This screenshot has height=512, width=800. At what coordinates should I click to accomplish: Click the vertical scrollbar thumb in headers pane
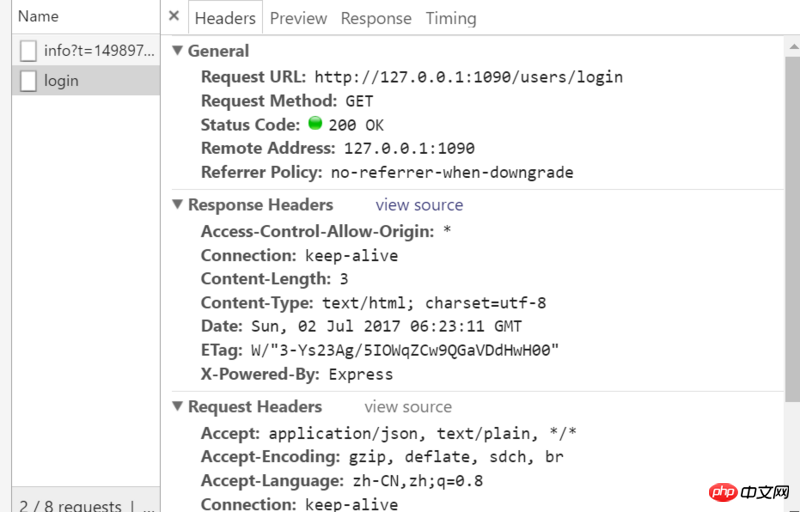(793, 228)
